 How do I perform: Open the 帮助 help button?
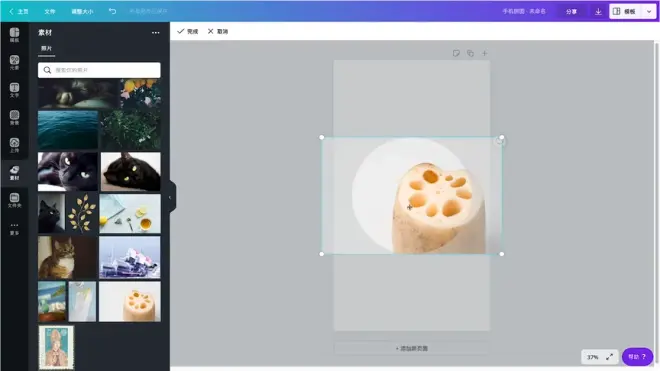point(637,357)
